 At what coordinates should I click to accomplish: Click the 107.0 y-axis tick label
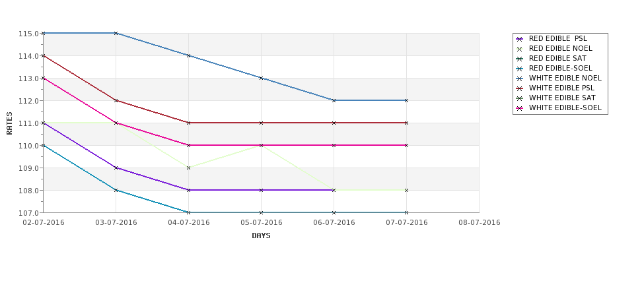[28, 213]
